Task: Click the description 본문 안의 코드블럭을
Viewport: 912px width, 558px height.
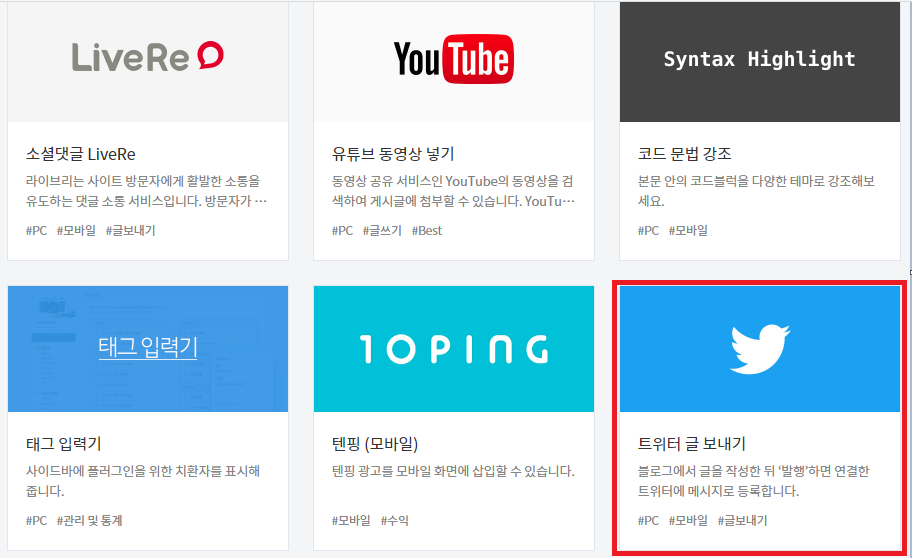Action: 756,191
